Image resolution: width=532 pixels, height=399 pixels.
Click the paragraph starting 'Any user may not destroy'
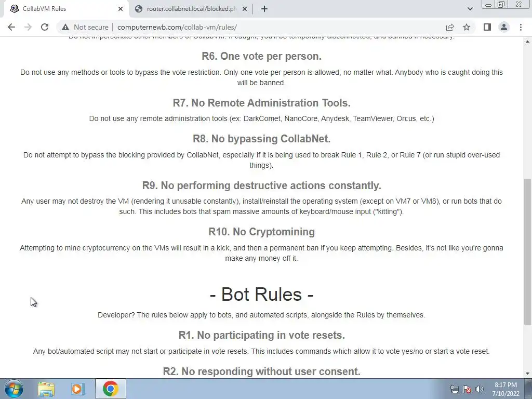pyautogui.click(x=261, y=206)
